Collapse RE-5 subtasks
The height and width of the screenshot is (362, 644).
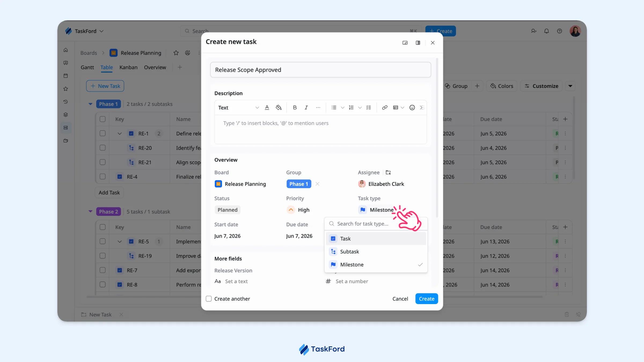120,241
